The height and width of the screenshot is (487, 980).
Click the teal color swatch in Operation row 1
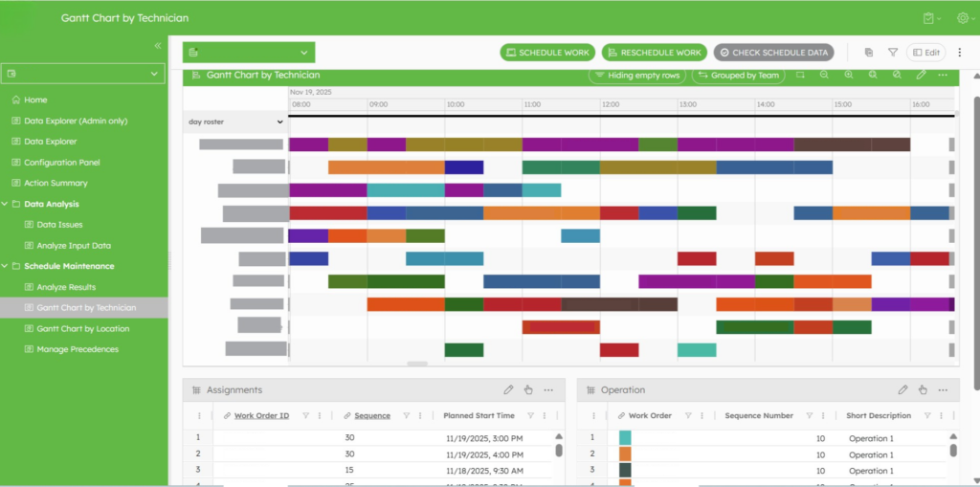point(625,438)
